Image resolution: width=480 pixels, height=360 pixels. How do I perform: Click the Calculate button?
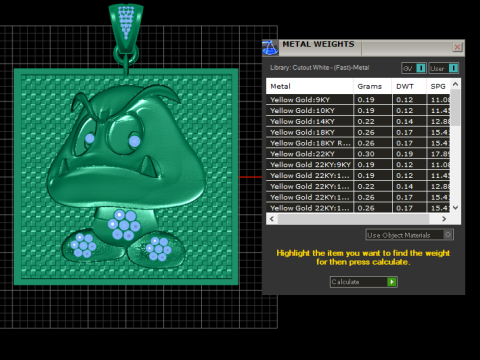pyautogui.click(x=364, y=282)
